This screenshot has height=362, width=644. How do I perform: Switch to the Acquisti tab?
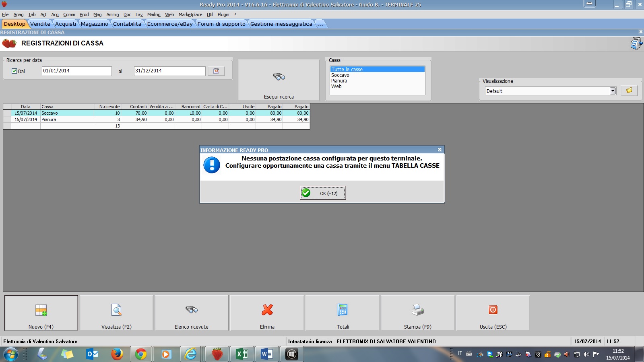[x=66, y=24]
